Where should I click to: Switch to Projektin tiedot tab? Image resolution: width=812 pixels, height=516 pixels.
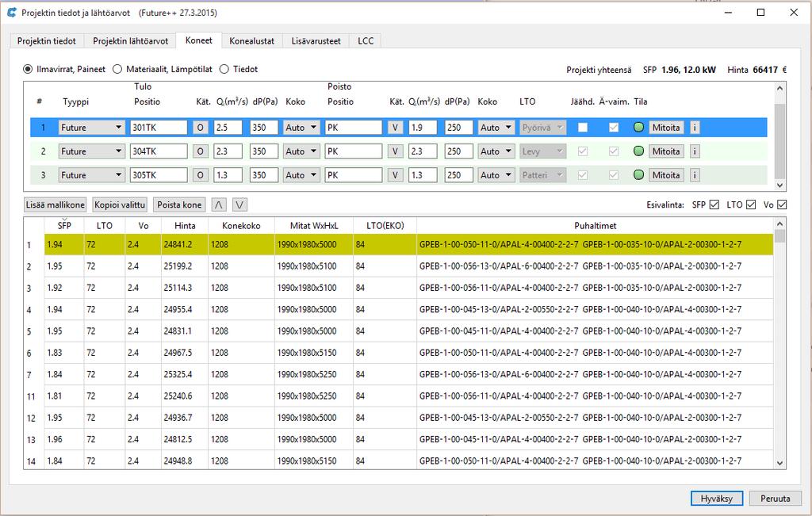click(47, 41)
